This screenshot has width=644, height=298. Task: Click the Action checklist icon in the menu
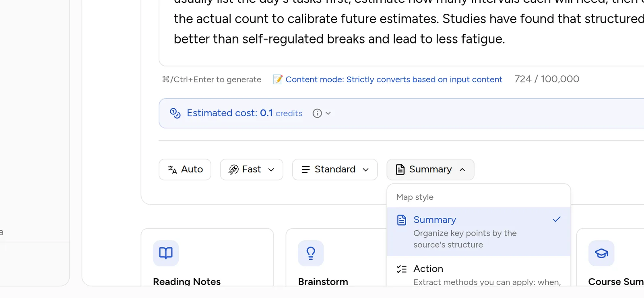[x=402, y=269]
